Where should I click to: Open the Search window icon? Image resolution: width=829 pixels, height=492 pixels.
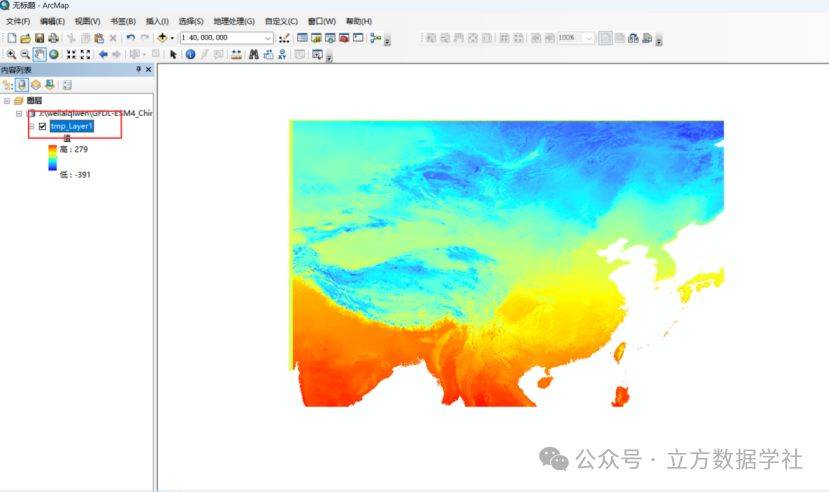(x=330, y=38)
